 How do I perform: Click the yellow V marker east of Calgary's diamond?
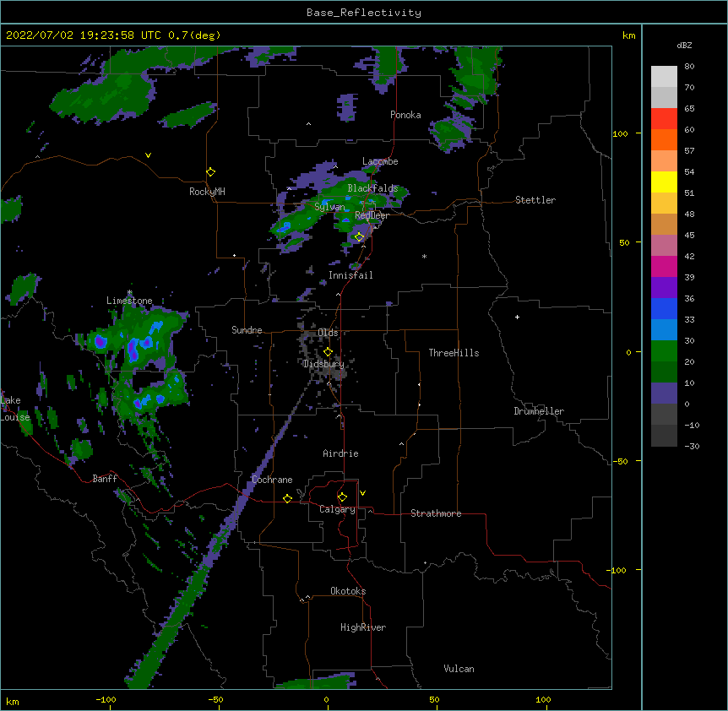point(362,493)
